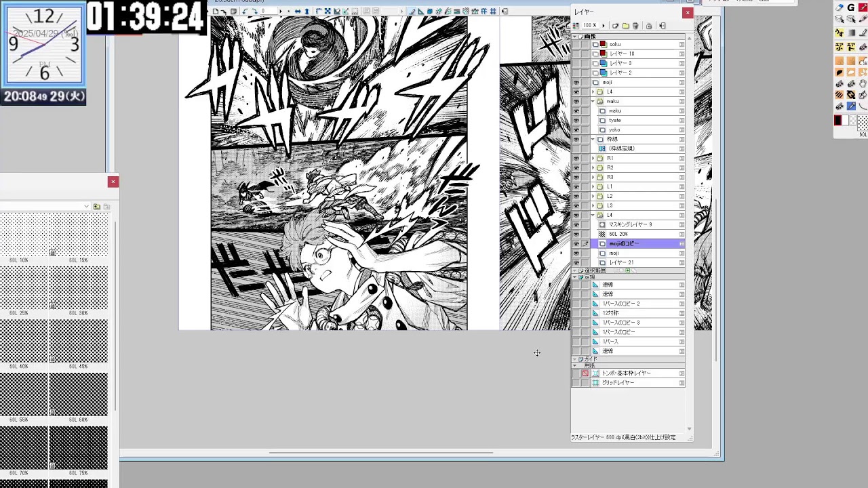Click the 01:39:24 timer display
Image resolution: width=868 pixels, height=488 pixels.
pos(146,17)
